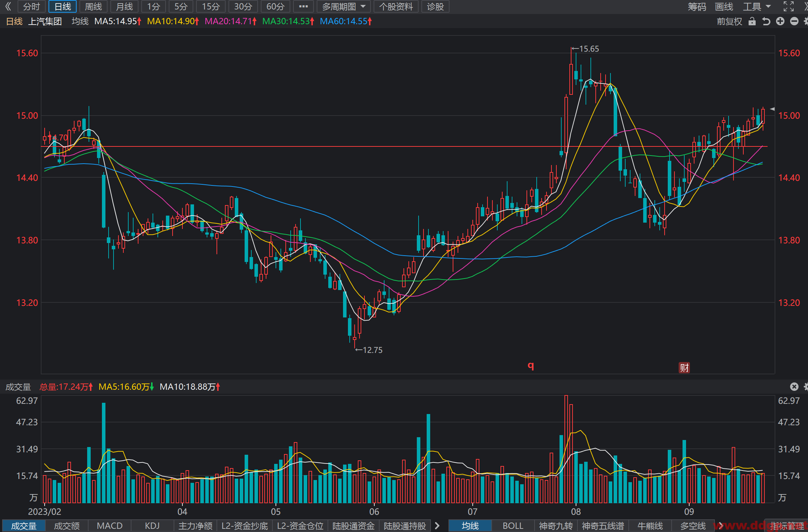
Task: Click the volume MA10:18.88万 label
Action: [190, 387]
